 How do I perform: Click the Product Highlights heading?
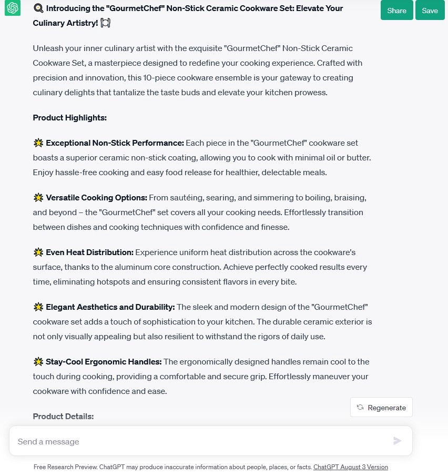[69, 118]
